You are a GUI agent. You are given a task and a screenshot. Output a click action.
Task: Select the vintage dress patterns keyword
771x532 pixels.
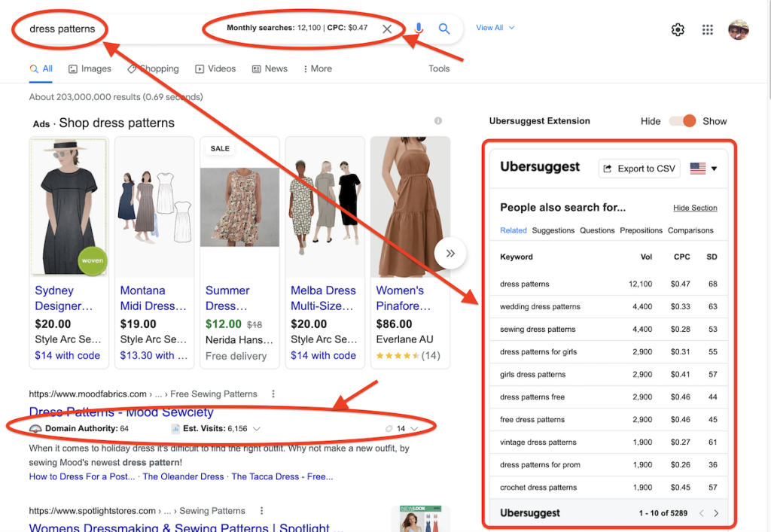pos(538,442)
